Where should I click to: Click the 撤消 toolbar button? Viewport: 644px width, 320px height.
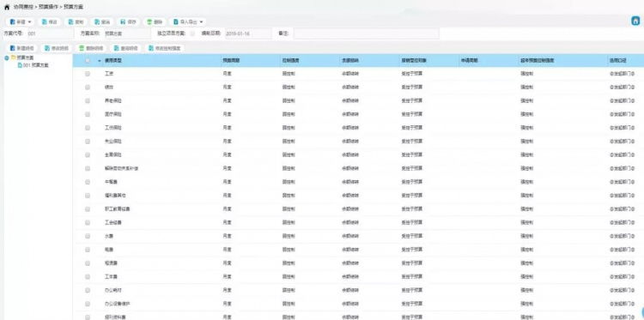[102, 21]
